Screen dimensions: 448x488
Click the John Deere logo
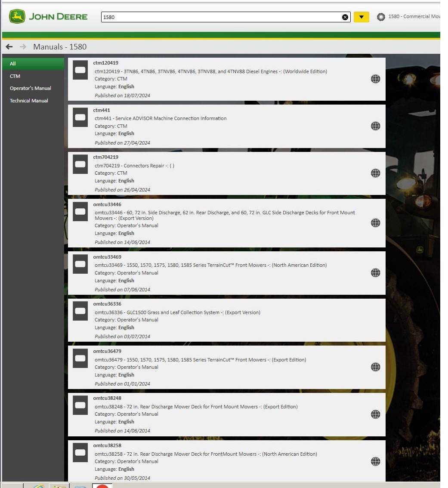pos(48,16)
